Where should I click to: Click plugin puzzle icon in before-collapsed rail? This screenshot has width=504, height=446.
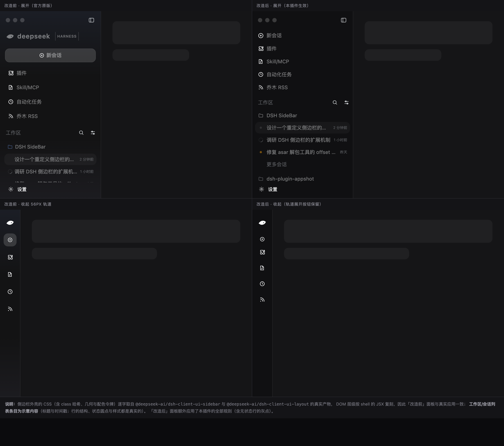coord(10,257)
